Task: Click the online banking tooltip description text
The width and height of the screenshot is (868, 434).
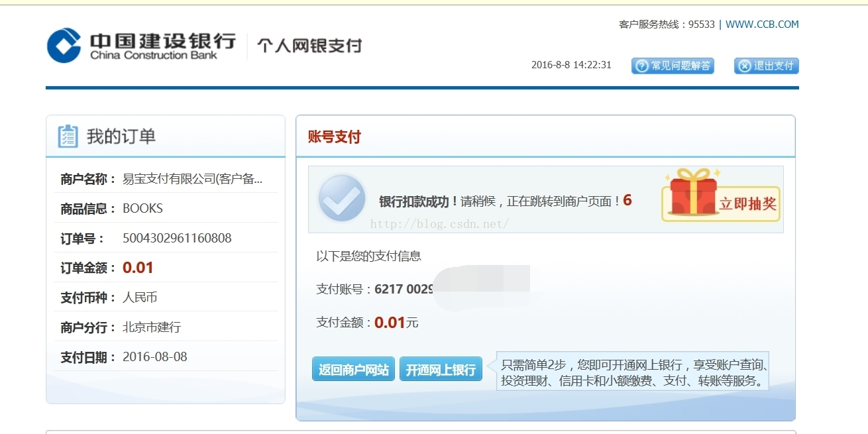Action: click(635, 373)
